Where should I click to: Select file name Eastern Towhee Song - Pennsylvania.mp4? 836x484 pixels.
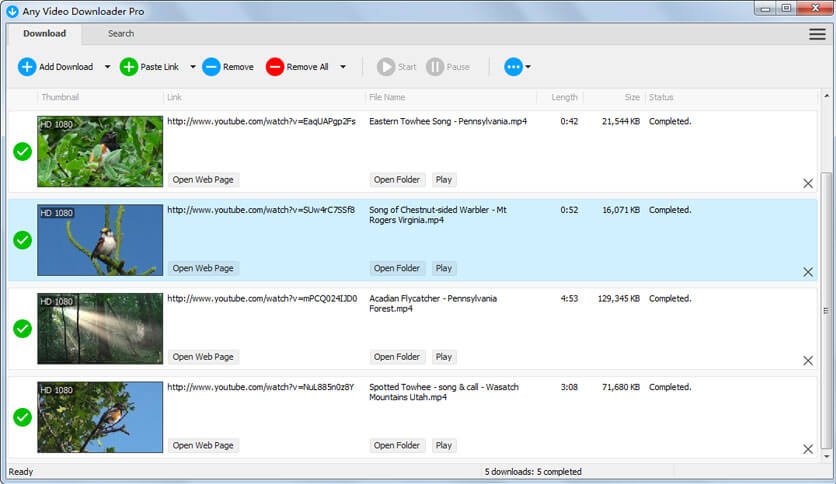[x=448, y=121]
